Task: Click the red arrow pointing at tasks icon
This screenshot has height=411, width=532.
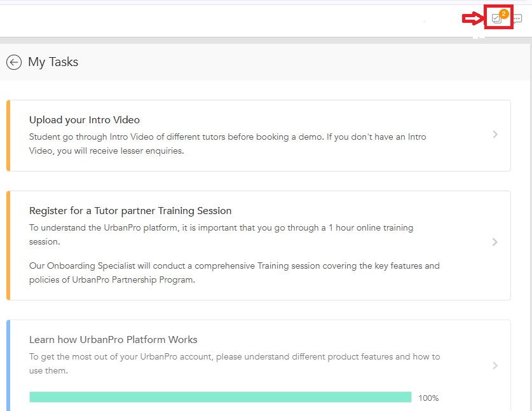Action: coord(472,19)
